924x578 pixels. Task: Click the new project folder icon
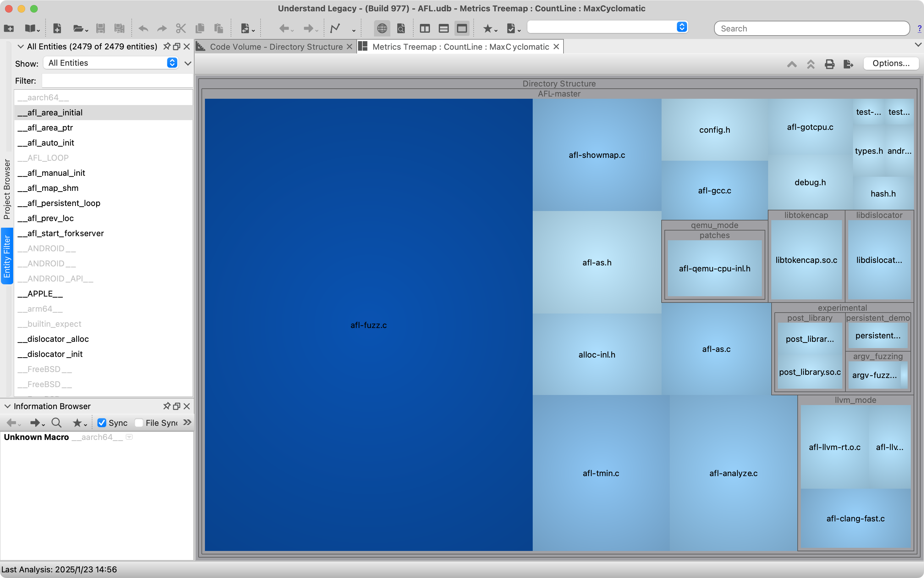8,28
